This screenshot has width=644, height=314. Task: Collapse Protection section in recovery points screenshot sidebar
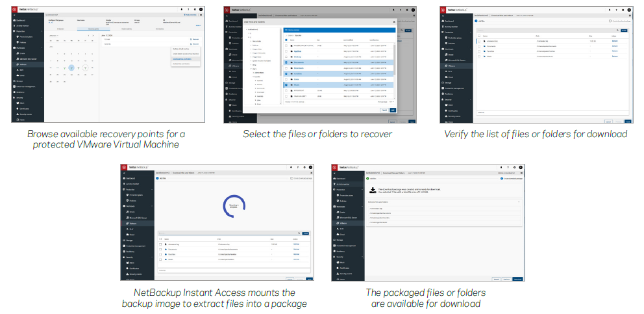click(x=42, y=31)
